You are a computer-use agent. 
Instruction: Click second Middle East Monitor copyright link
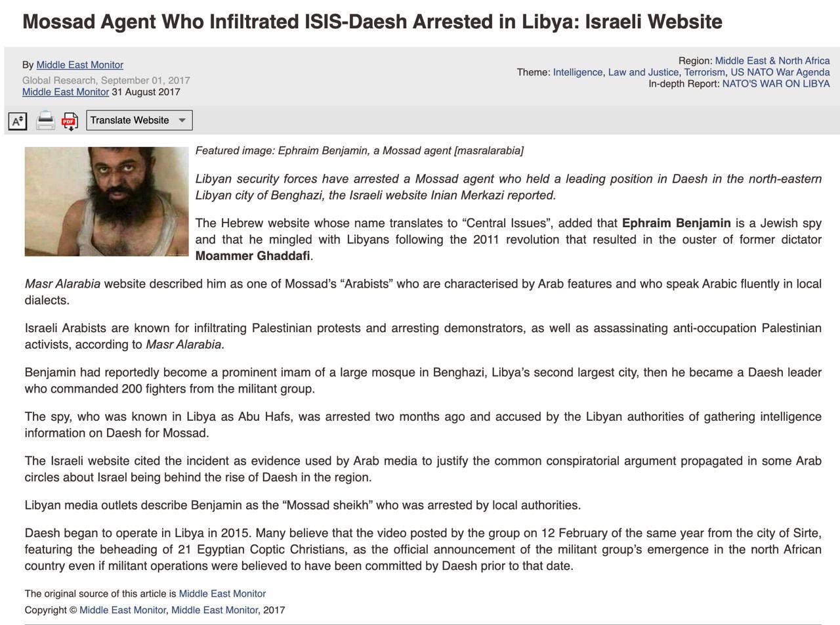(215, 610)
